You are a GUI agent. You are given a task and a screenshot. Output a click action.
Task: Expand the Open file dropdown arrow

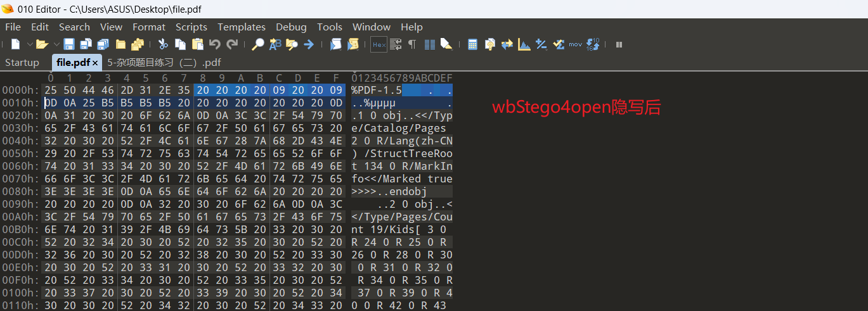click(x=56, y=44)
